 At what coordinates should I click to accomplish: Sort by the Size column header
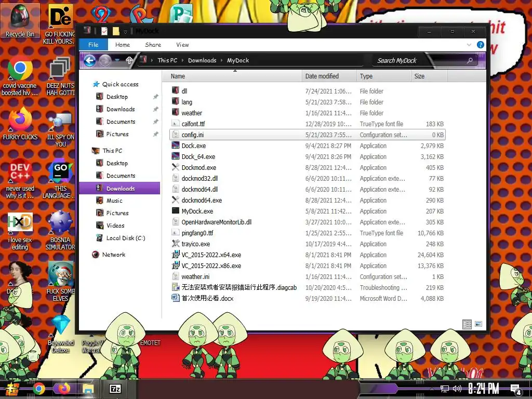point(429,76)
